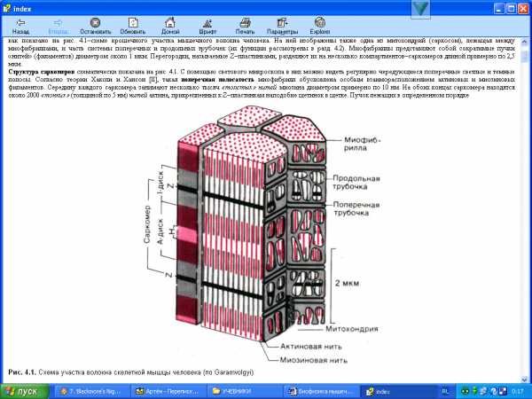This screenshot has width=532, height=399.
Task: Select the index taskbar button
Action: pyautogui.click(x=397, y=392)
